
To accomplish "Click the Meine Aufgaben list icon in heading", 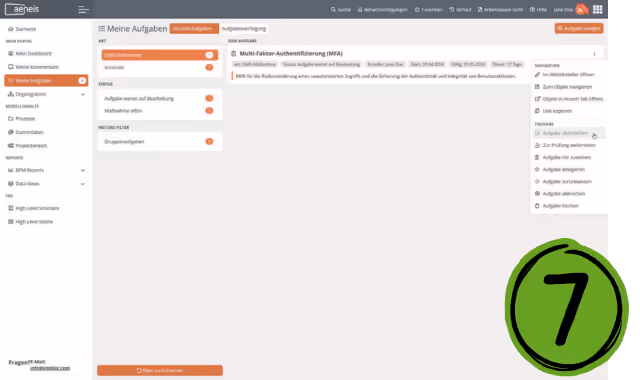I will click(x=102, y=29).
